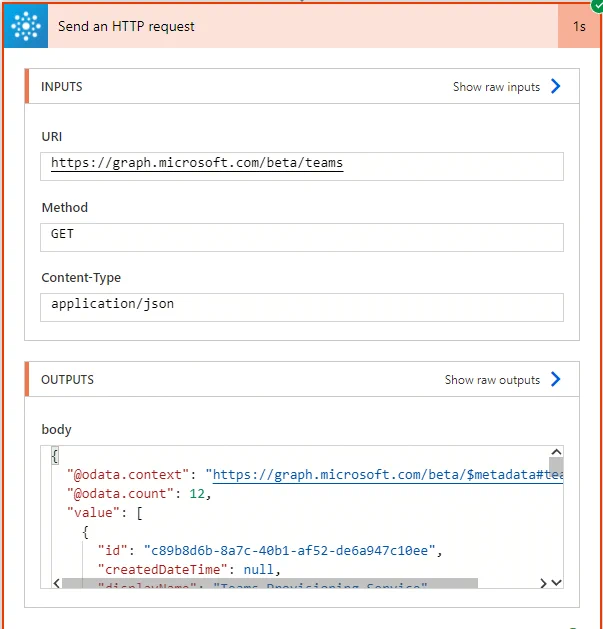603x629 pixels.
Task: Click the INPUTS section header
Action: click(x=302, y=86)
